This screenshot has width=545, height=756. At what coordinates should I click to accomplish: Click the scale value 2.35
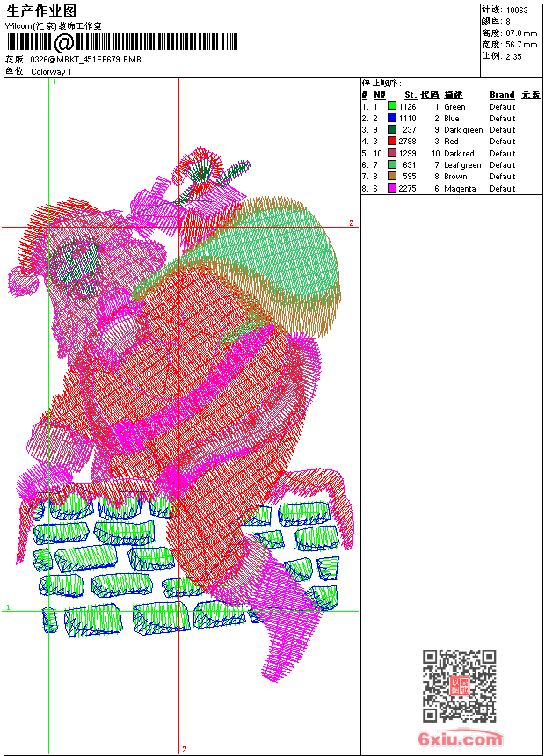tap(513, 56)
